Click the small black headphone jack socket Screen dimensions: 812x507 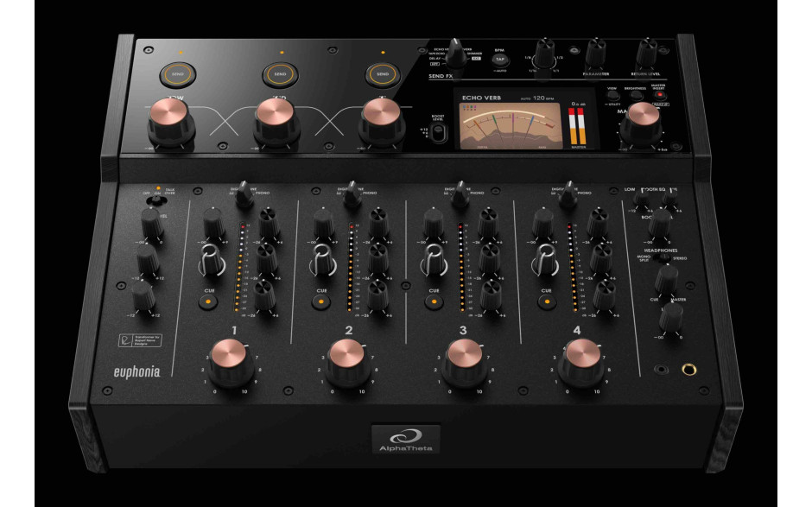(x=661, y=370)
